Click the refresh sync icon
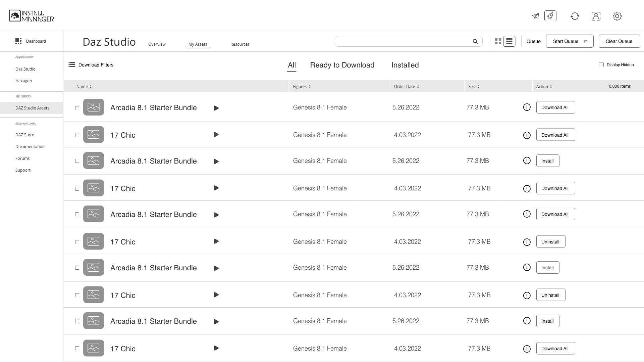The image size is (644, 362). (x=575, y=16)
